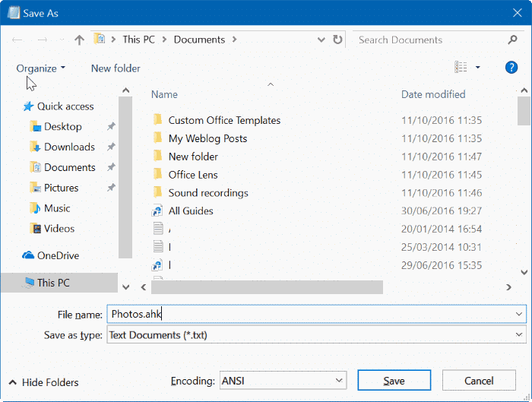Collapse folders with Hide Folders
532x402 pixels.
pyautogui.click(x=44, y=383)
